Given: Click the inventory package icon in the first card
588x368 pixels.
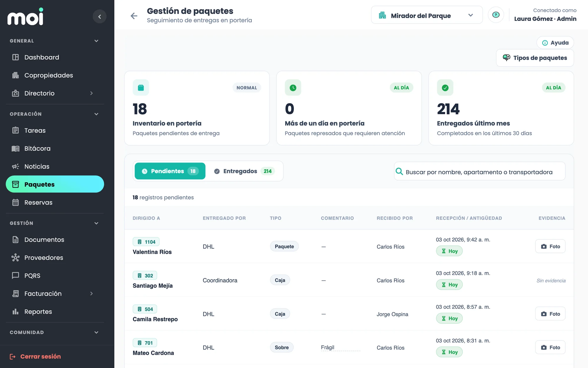Looking at the screenshot, I should coord(141,87).
